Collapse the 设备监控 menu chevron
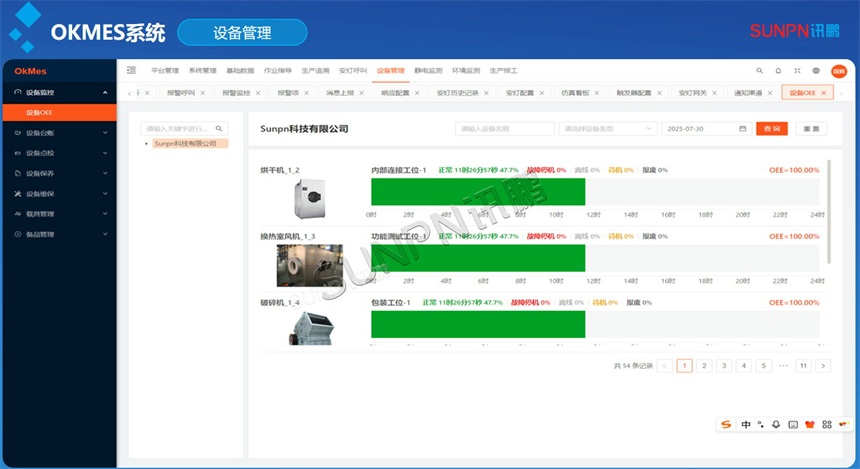860x469 pixels. pyautogui.click(x=105, y=92)
